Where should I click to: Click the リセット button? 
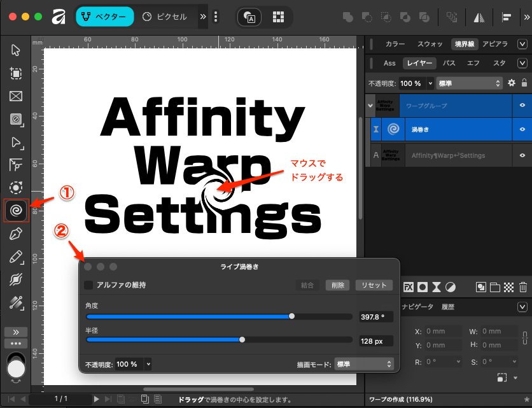374,285
